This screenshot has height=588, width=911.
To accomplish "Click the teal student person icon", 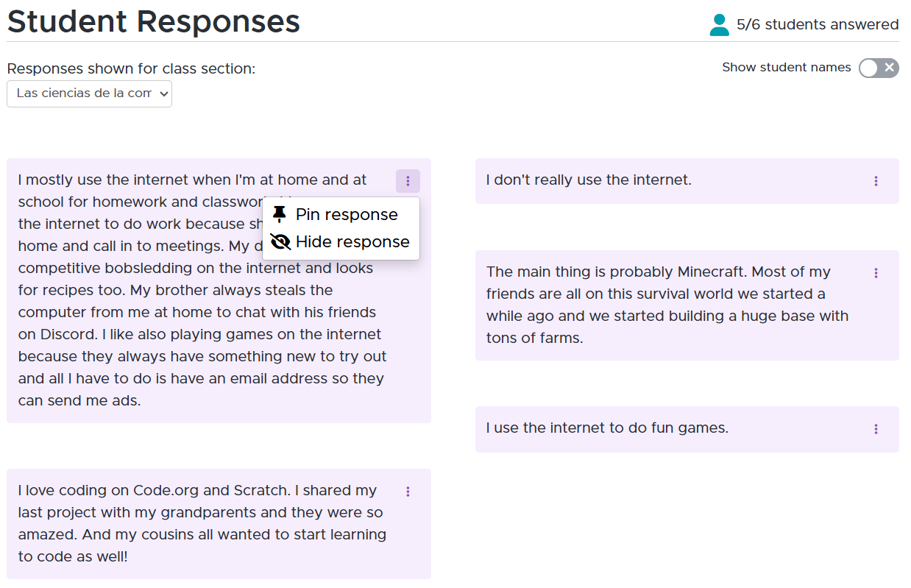I will point(719,25).
